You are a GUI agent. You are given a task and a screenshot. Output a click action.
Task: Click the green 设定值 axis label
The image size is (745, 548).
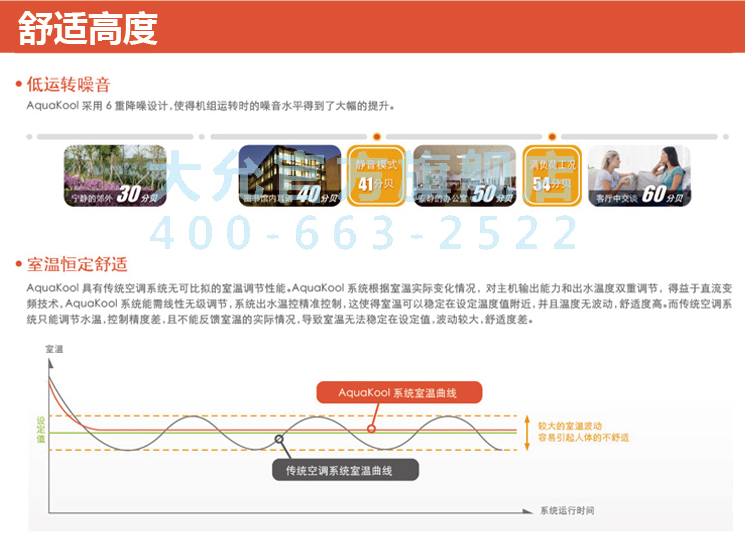[41, 429]
